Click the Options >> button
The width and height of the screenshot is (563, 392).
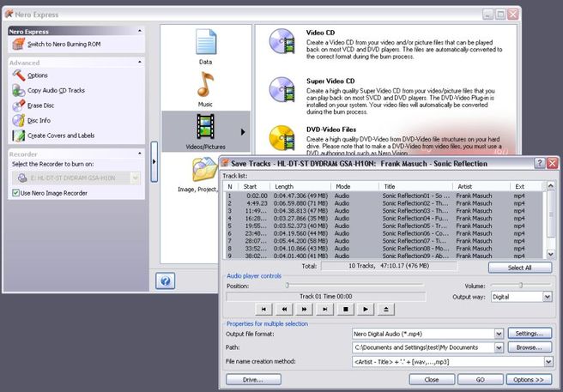point(529,379)
